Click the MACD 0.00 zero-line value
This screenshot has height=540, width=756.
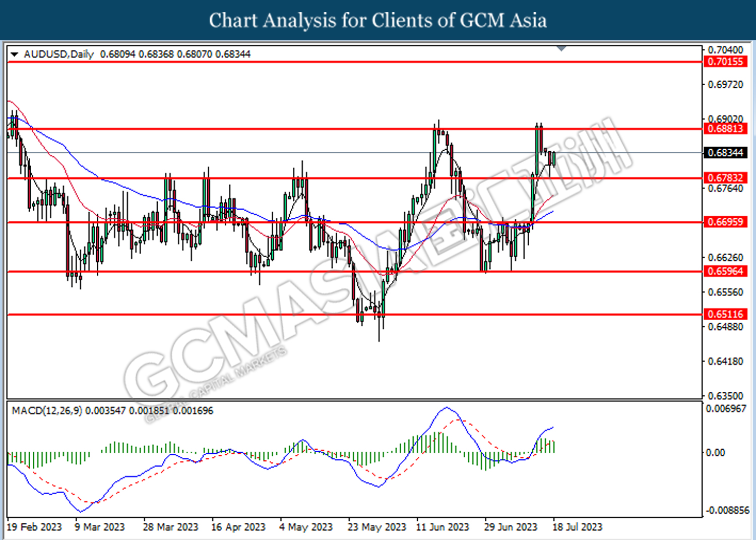tap(715, 453)
